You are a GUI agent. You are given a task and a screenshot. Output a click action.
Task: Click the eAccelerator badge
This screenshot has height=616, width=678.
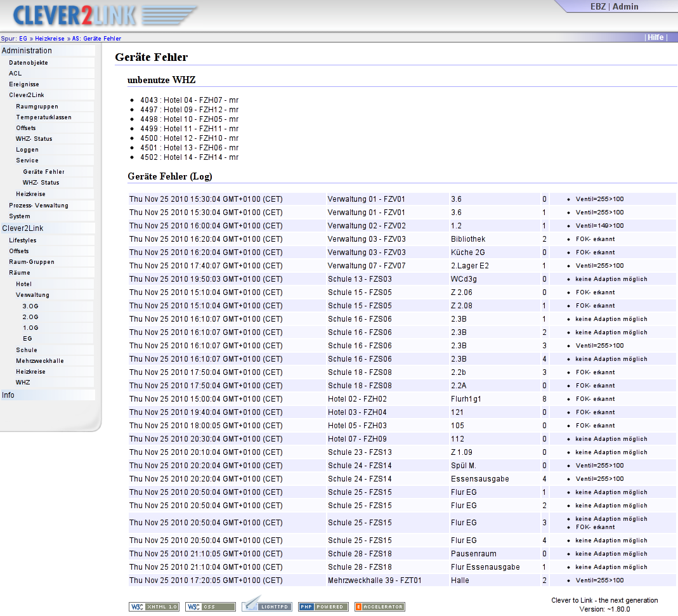tap(380, 606)
